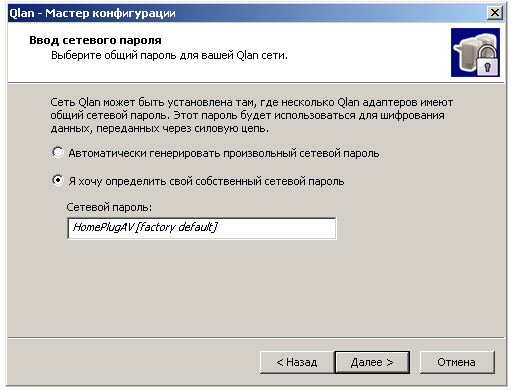This screenshot has width=511, height=391.
Task: Cancel the wizard with "Отмена"
Action: coord(457,362)
